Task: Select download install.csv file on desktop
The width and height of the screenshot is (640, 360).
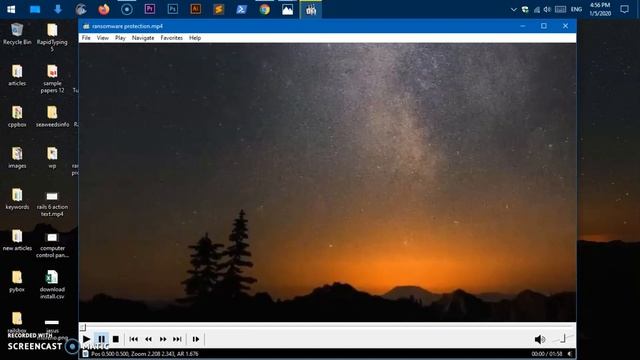Action: pyautogui.click(x=52, y=285)
